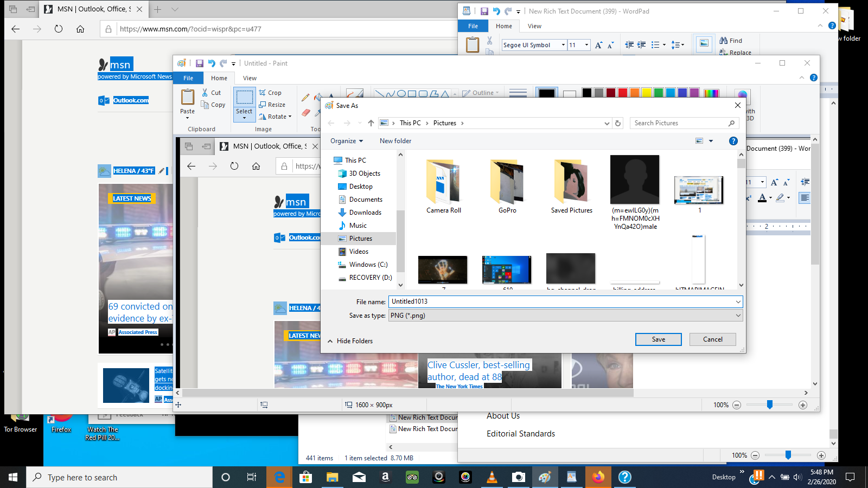Open Edit colors rainbow icon in Paint
This screenshot has width=868, height=488.
coord(711,93)
